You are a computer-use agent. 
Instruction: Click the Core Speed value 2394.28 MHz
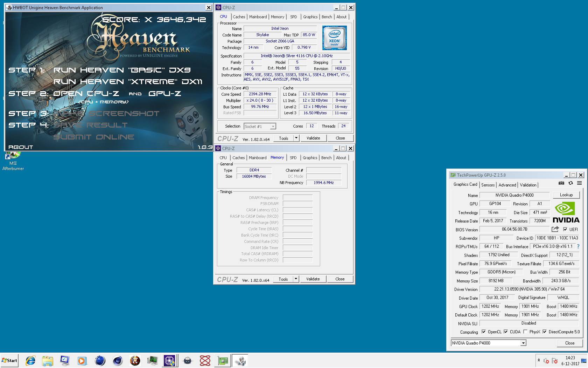point(260,94)
